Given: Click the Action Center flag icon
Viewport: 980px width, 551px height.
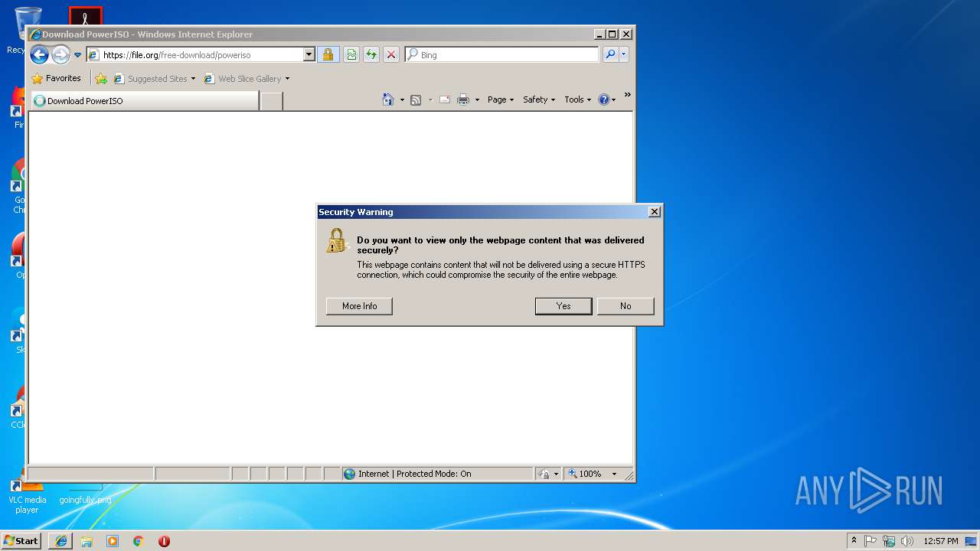Looking at the screenshot, I should (871, 541).
